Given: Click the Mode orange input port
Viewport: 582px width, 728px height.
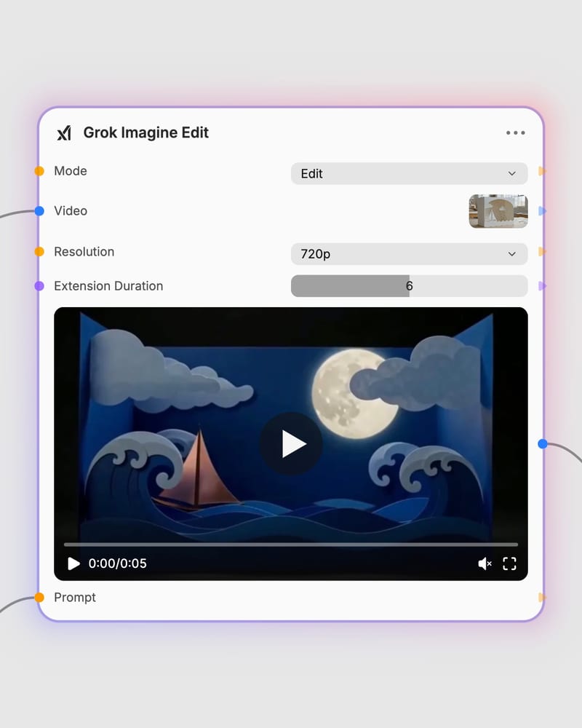Looking at the screenshot, I should (39, 171).
